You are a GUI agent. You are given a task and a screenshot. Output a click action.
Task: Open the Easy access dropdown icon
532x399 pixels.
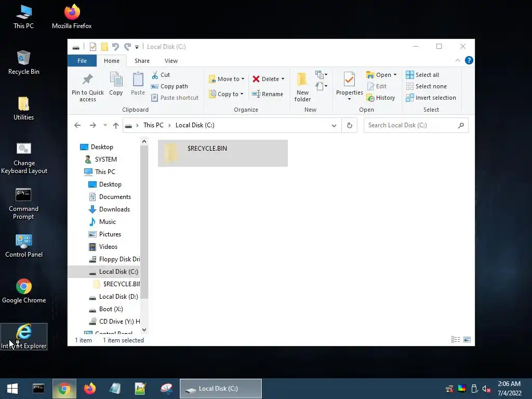321,86
